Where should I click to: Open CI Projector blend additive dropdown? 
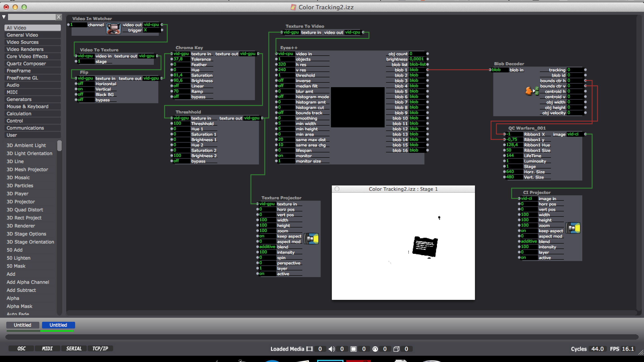529,241
